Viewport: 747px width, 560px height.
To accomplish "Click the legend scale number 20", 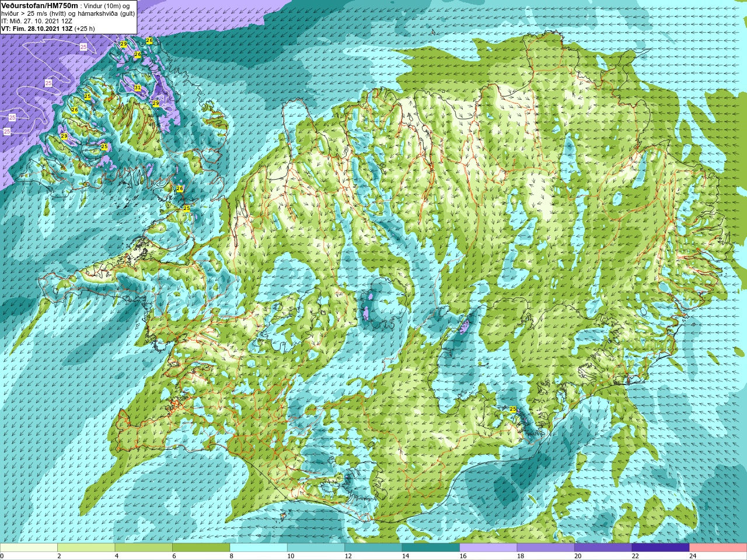I will tap(578, 556).
